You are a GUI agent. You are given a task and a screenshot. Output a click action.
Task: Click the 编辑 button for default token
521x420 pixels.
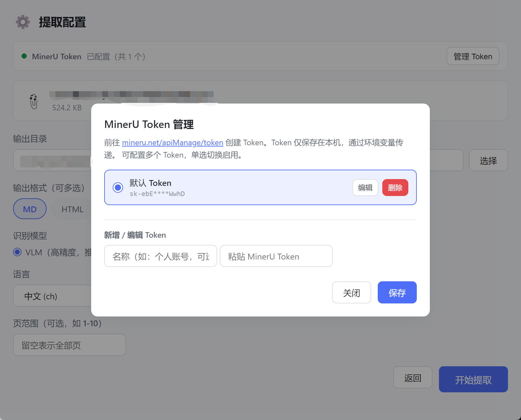click(x=365, y=188)
